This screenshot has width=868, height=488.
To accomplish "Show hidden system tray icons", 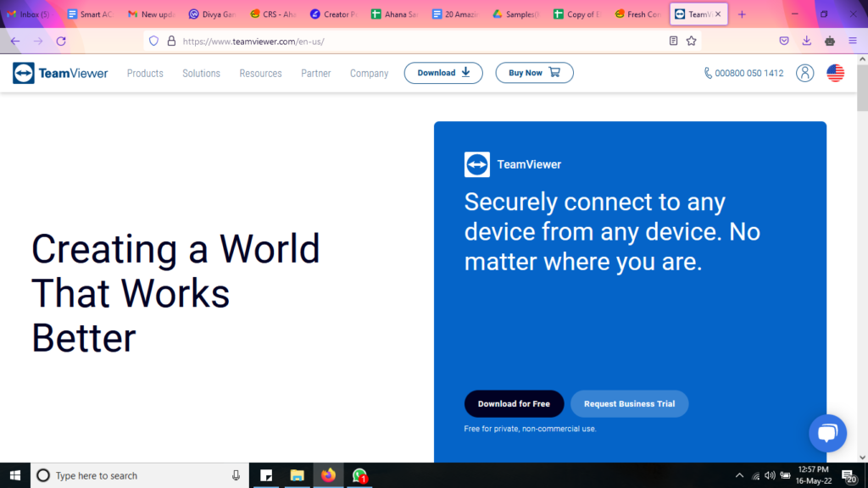I will point(739,475).
